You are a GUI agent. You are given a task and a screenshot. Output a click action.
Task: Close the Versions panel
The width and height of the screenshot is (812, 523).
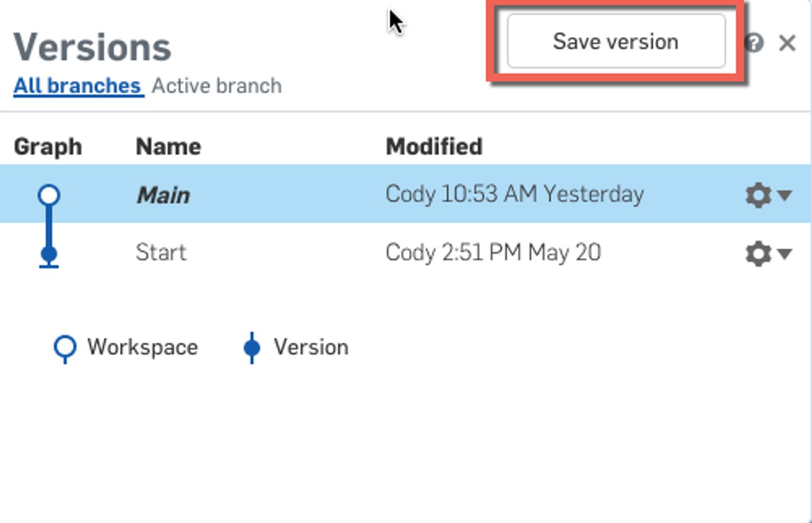pos(787,43)
